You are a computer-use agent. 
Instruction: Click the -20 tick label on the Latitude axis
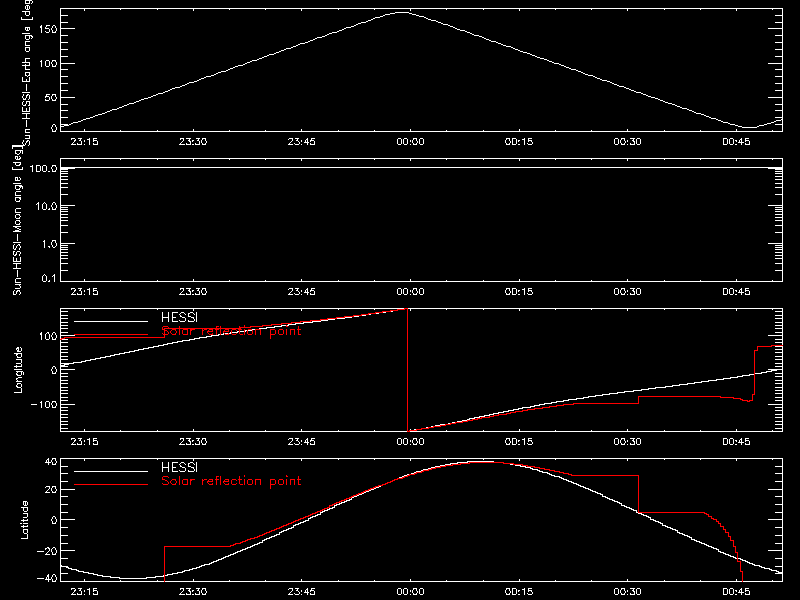point(47,551)
